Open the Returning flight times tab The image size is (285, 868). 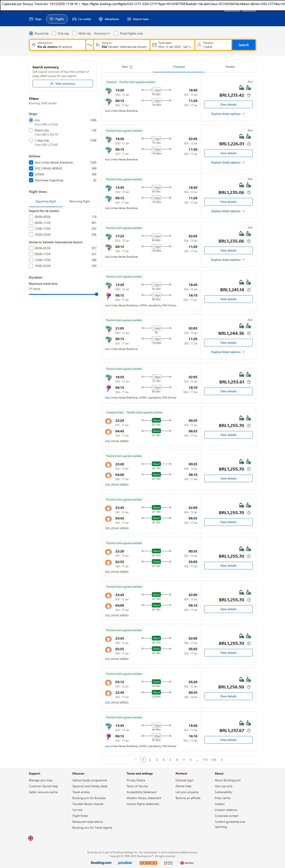(79, 202)
